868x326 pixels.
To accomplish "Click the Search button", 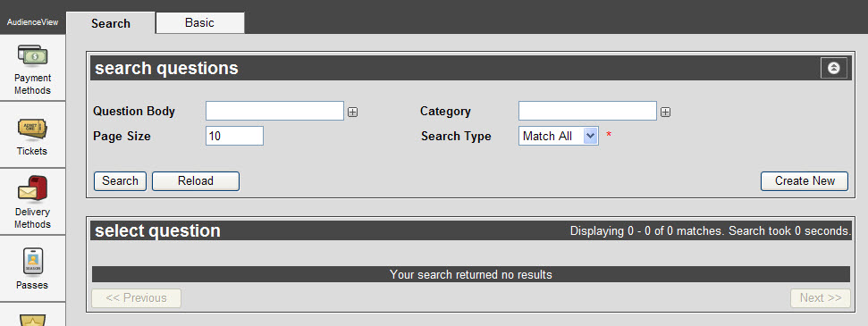I will pyautogui.click(x=120, y=181).
